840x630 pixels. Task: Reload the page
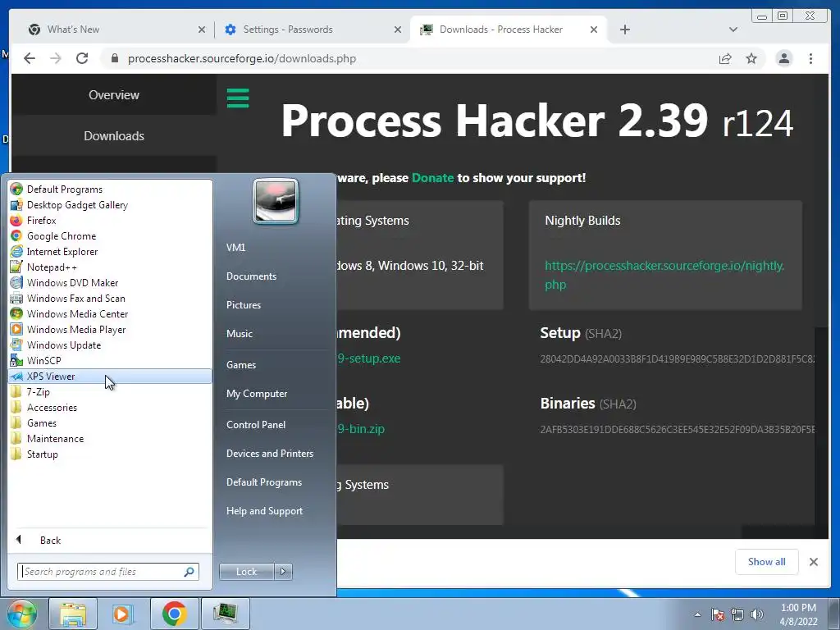(x=82, y=58)
